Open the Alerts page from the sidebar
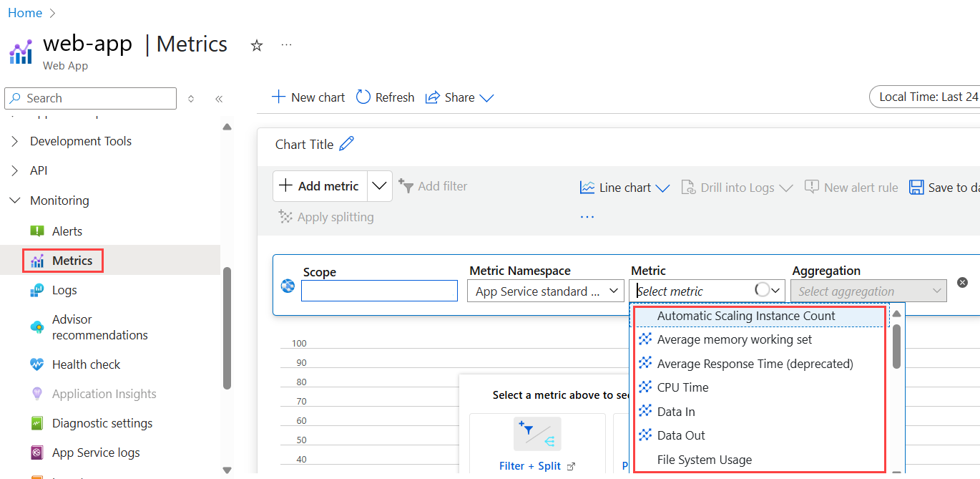Screen dimensions: 980x479 (67, 231)
